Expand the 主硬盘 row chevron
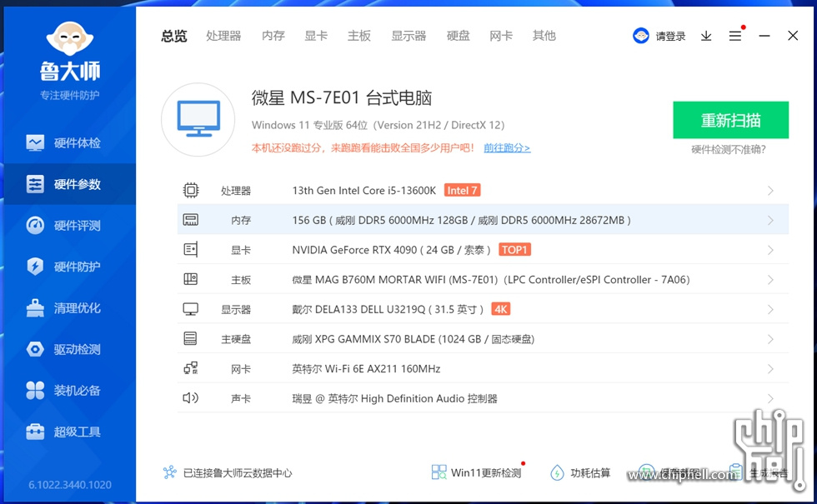This screenshot has height=504, width=817. click(770, 339)
